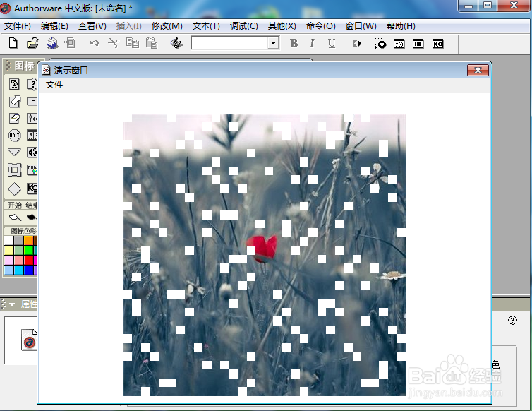
Task: Select the Interaction question-mark icon
Action: 32,84
